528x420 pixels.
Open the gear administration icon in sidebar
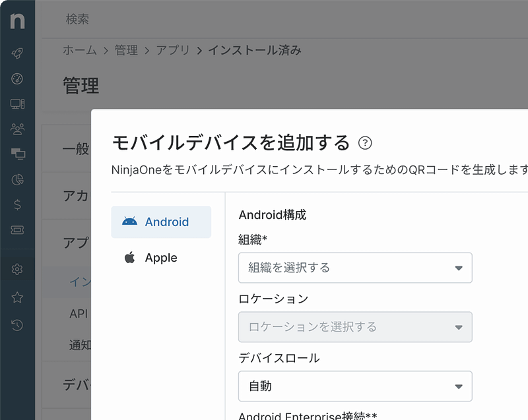(x=17, y=269)
